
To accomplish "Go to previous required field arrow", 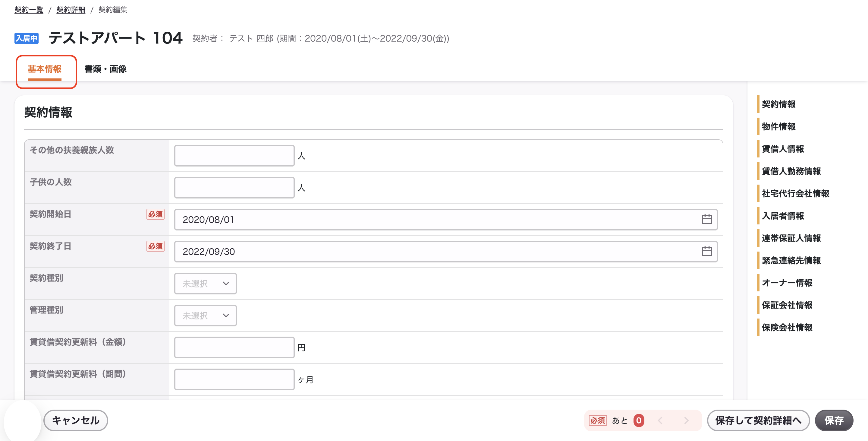I will point(660,420).
